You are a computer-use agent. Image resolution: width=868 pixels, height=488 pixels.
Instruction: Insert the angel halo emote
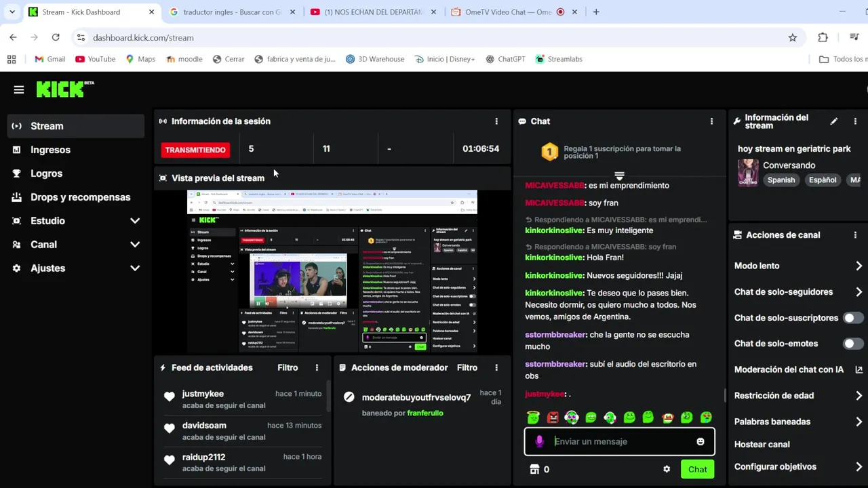(533, 418)
